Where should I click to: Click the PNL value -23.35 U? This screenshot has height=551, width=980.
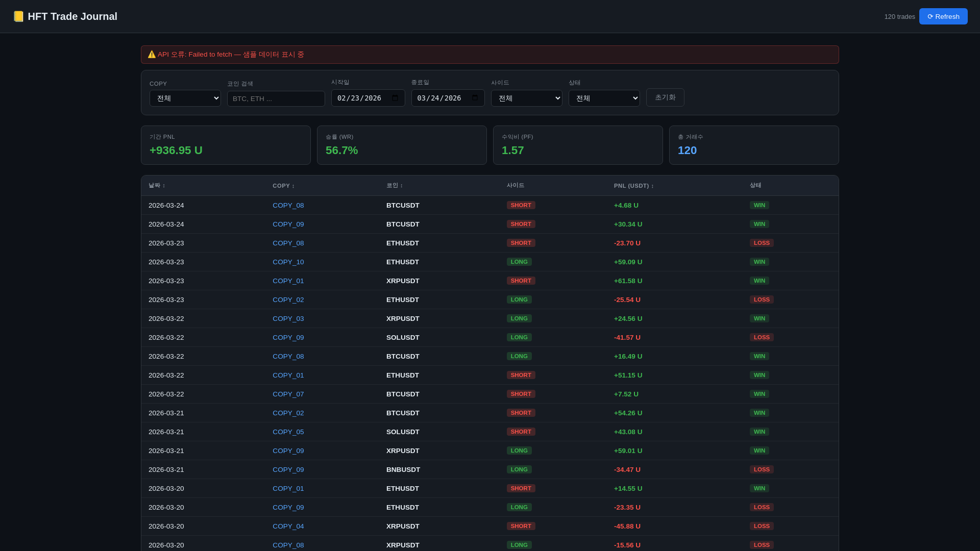click(627, 508)
